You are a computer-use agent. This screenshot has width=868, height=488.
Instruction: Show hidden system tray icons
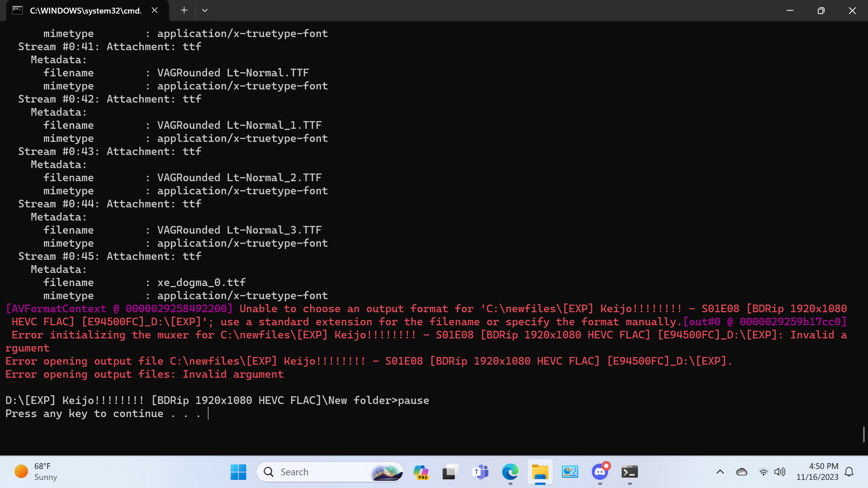[x=720, y=472]
